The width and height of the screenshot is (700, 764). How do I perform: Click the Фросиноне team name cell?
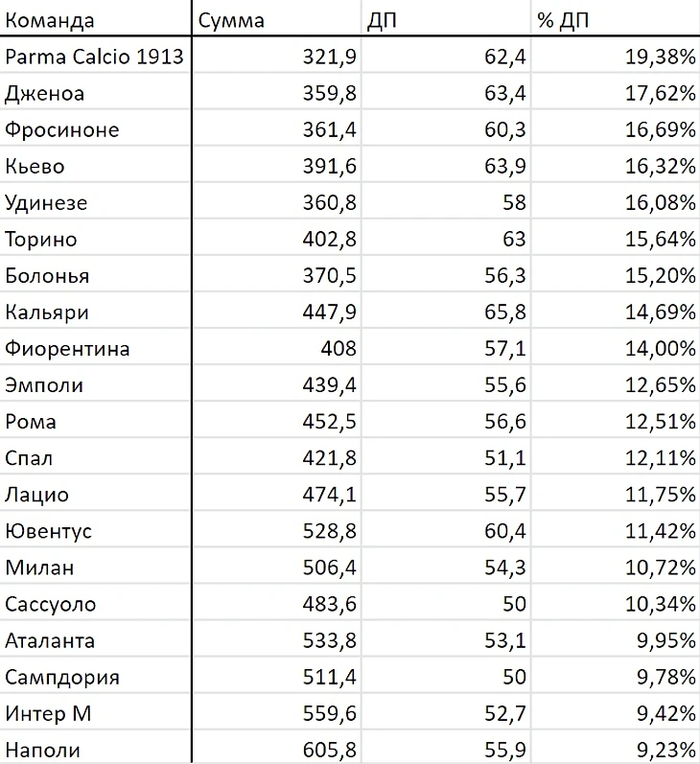95,129
